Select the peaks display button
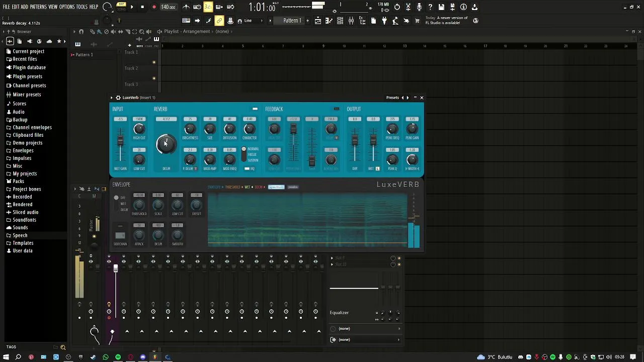Image resolution: width=644 pixels, height=362 pixels. [x=293, y=187]
